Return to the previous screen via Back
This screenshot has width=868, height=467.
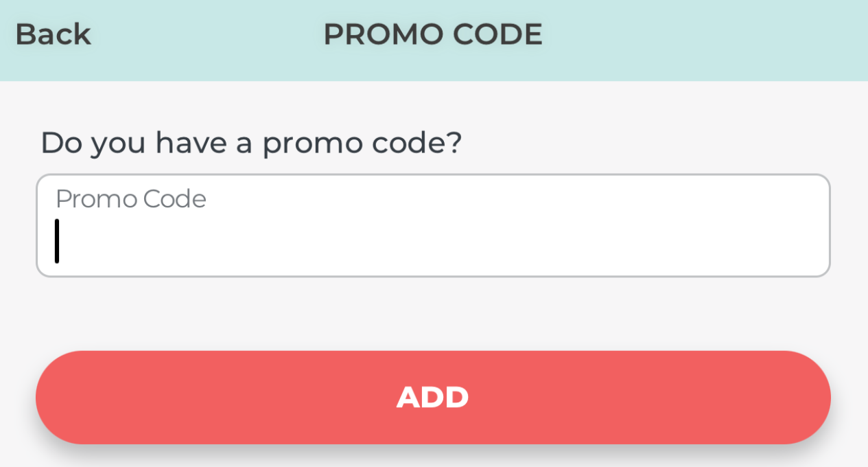point(52,34)
